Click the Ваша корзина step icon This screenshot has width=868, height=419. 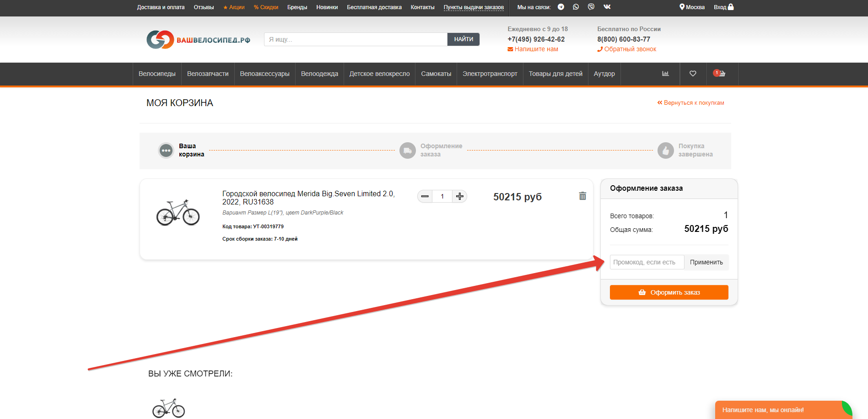pos(166,150)
